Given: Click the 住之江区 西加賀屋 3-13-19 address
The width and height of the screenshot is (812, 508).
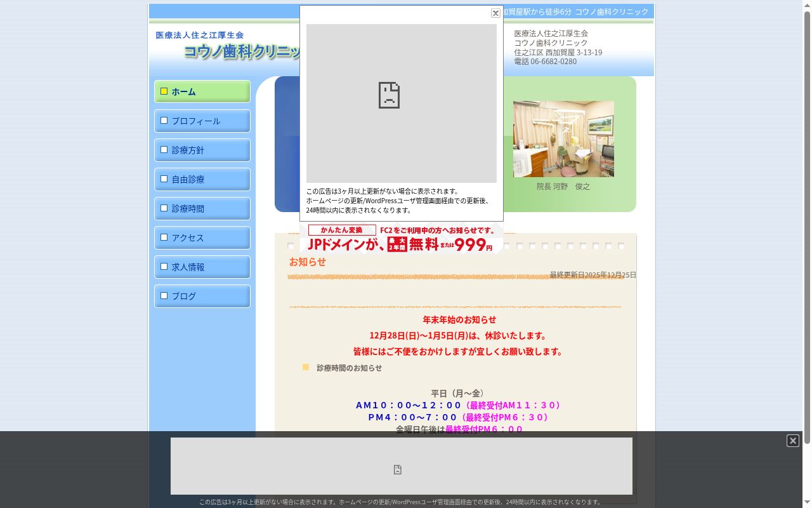Looking at the screenshot, I should tap(558, 52).
